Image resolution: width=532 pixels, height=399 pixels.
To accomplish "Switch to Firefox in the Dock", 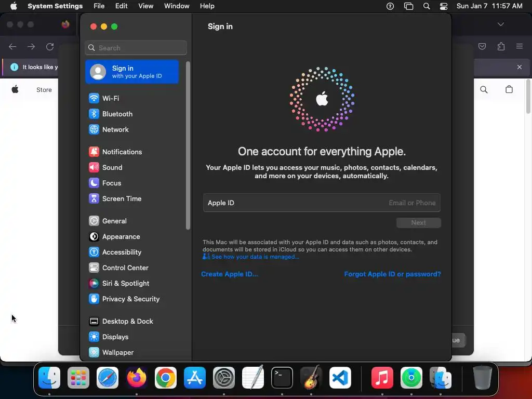I will click(x=137, y=378).
